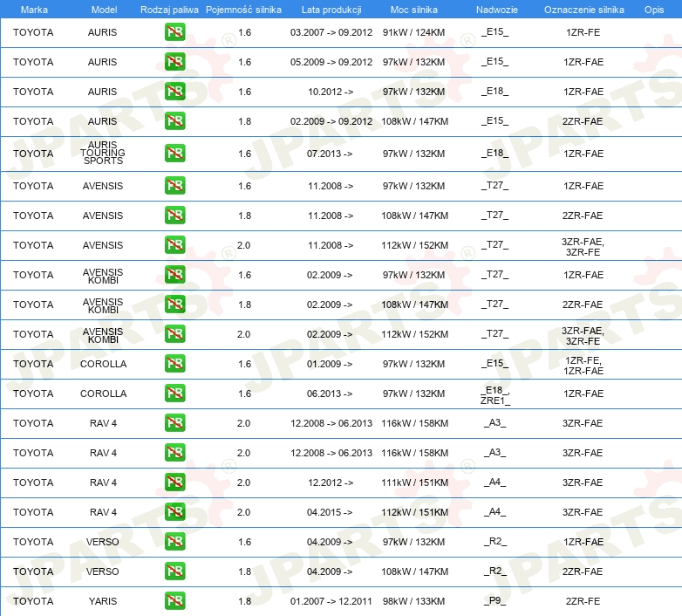Select the AURIS TOURING SPORTS model cell
This screenshot has width=682, height=616.
(x=103, y=153)
